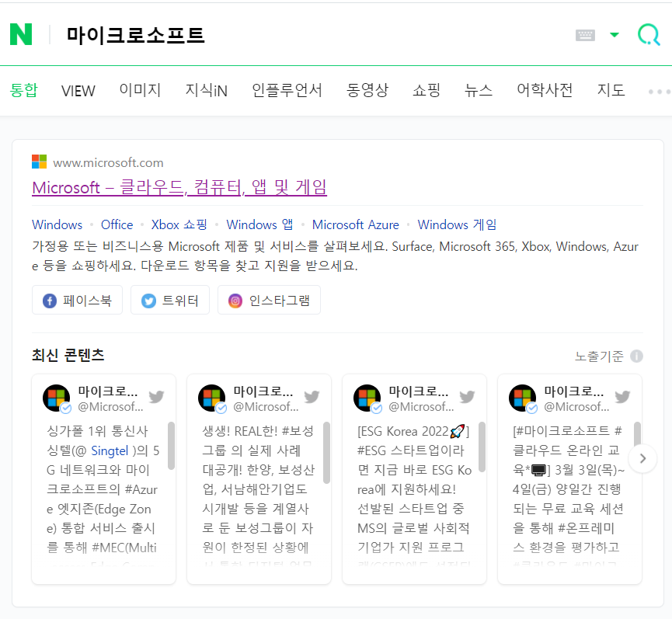Open the Windows 게임 sublink
The height and width of the screenshot is (619, 672).
pos(458,224)
